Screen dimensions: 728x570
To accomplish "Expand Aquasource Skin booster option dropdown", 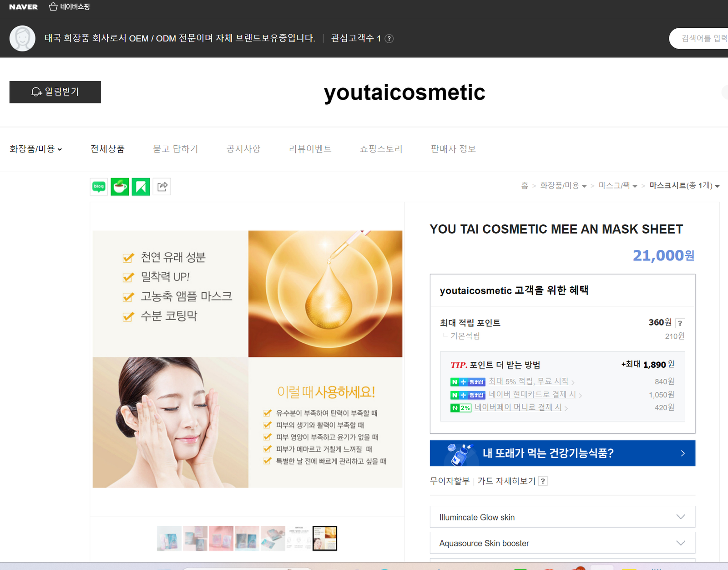I will (x=562, y=543).
